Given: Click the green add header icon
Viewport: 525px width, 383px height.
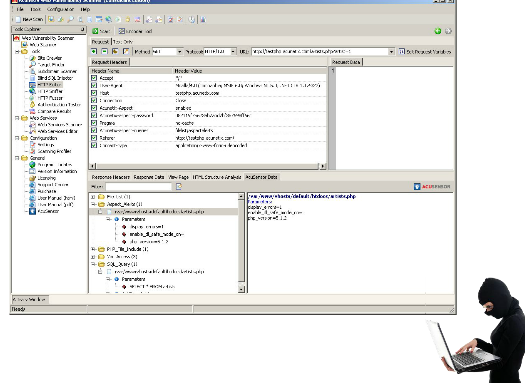Looking at the screenshot, I should click(94, 51).
